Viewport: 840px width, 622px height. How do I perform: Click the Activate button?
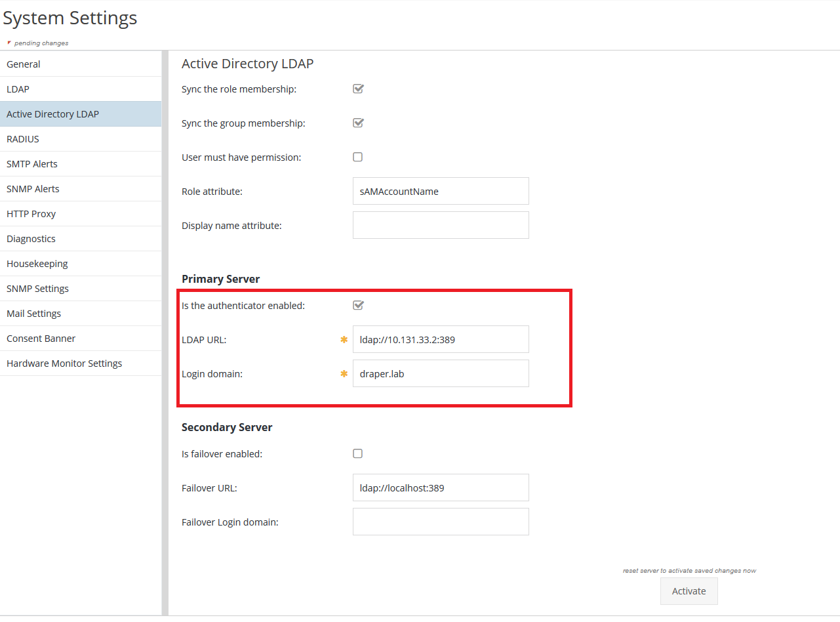pyautogui.click(x=689, y=591)
